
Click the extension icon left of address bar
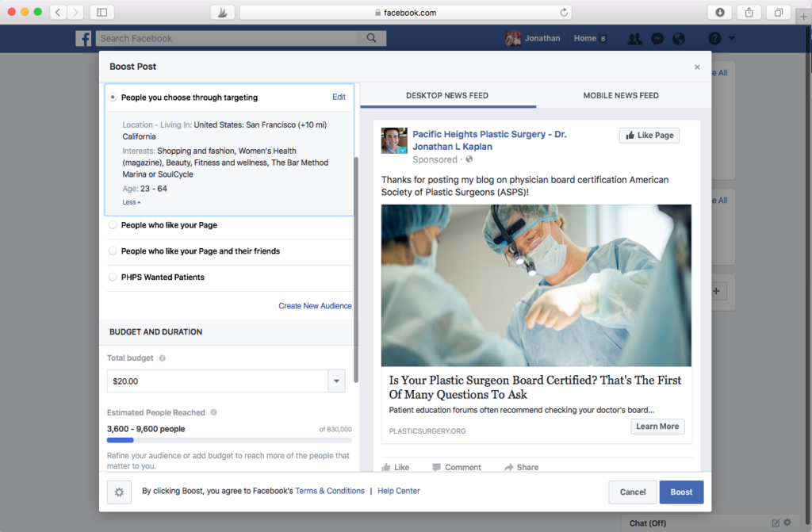click(x=223, y=13)
